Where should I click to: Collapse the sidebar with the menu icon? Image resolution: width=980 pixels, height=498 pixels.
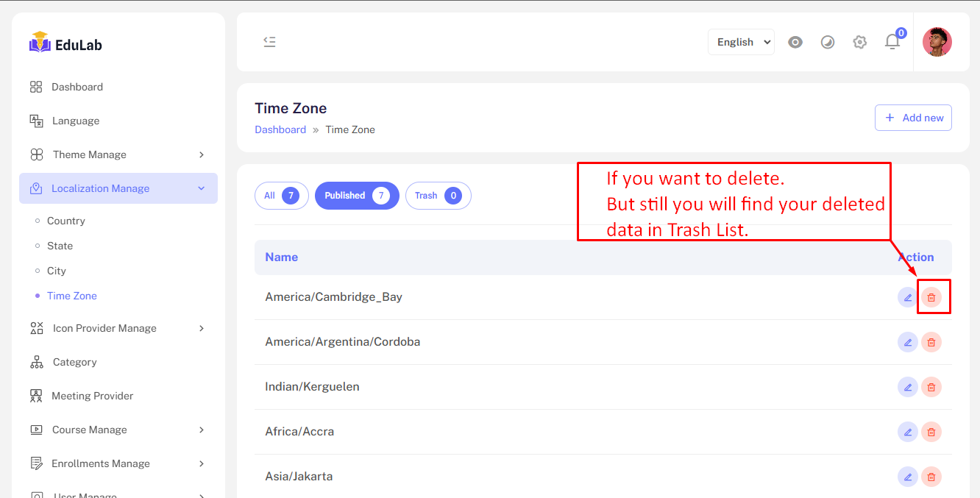(x=270, y=42)
